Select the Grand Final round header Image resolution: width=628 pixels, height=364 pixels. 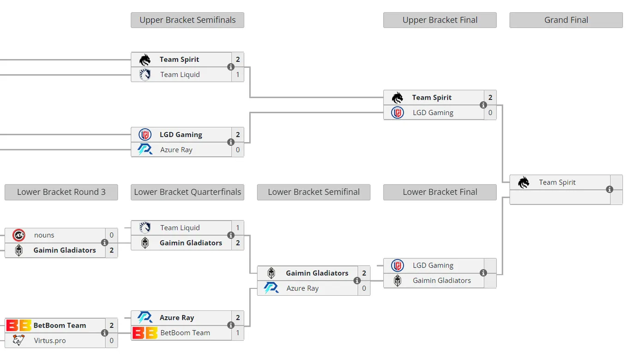point(566,20)
